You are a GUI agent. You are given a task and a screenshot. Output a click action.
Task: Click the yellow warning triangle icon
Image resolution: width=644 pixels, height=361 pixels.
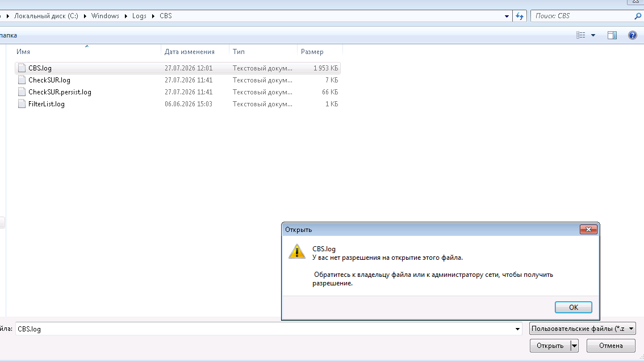click(296, 251)
